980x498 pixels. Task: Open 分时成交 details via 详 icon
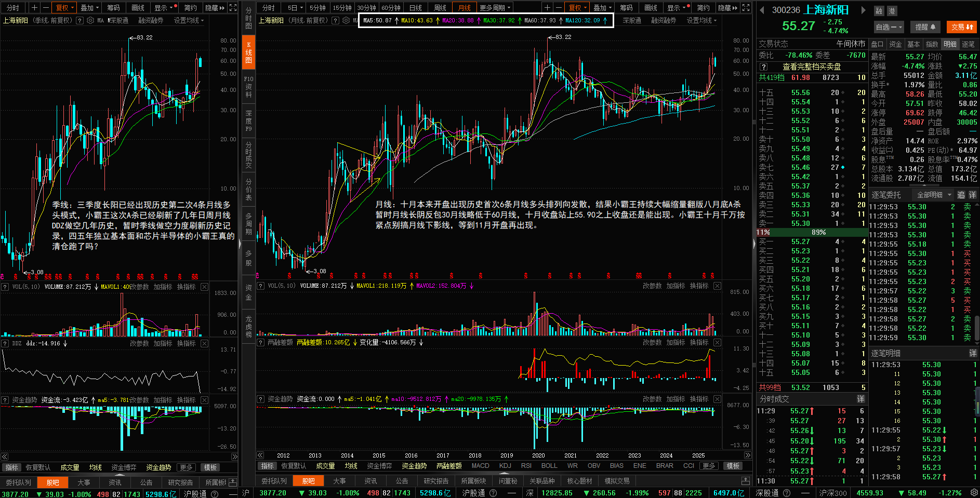click(x=860, y=399)
